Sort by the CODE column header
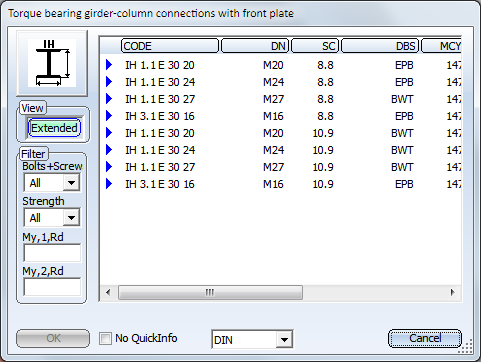Screen dimensions: 481x362 (170, 46)
